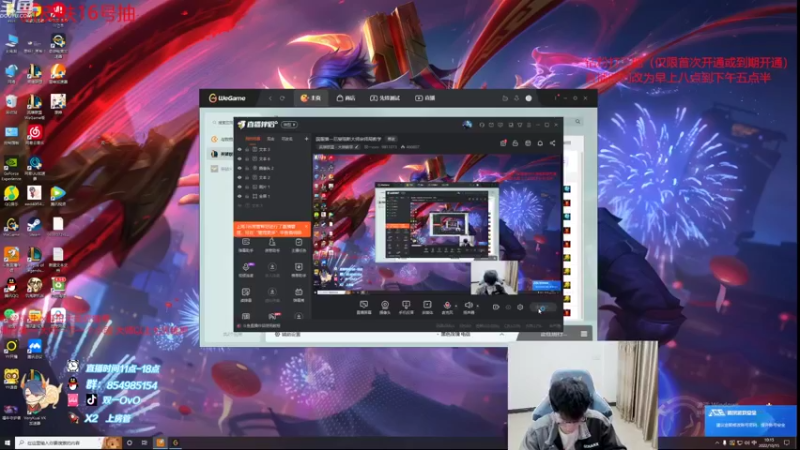This screenshot has width=800, height=450.
Task: Toggle visibility of the 全屏1 layer
Action: [x=240, y=196]
